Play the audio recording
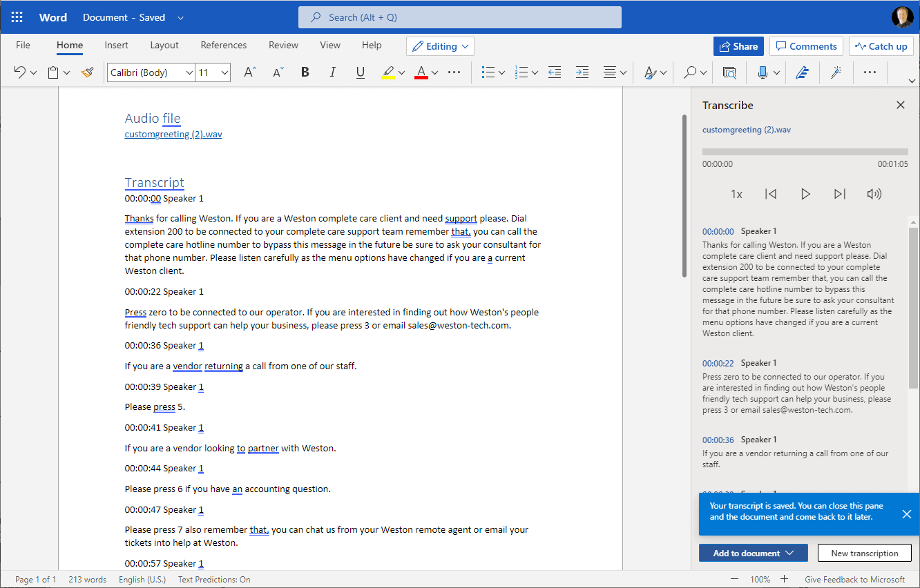Viewport: 920px width, 588px height. [x=805, y=194]
